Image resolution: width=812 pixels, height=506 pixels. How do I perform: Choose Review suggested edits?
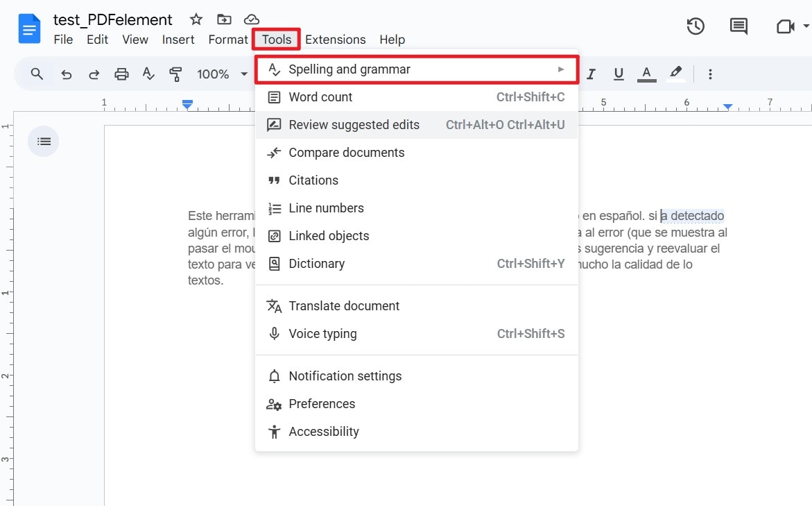pyautogui.click(x=417, y=125)
